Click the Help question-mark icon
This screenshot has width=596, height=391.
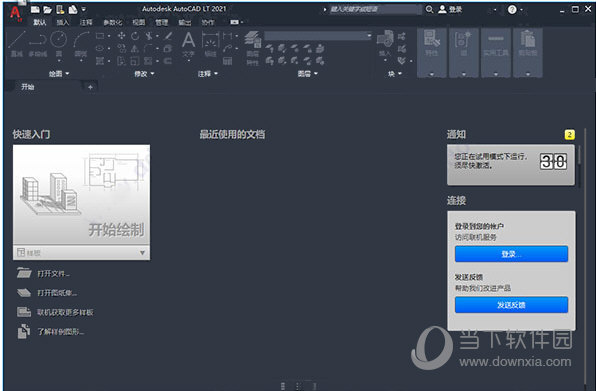512,9
